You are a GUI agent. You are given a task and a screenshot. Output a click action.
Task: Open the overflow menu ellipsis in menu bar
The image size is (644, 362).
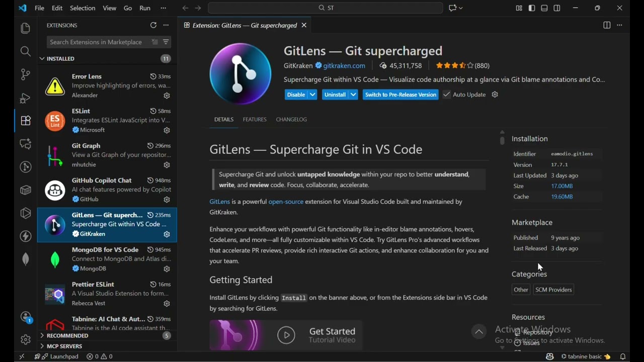coord(164,8)
